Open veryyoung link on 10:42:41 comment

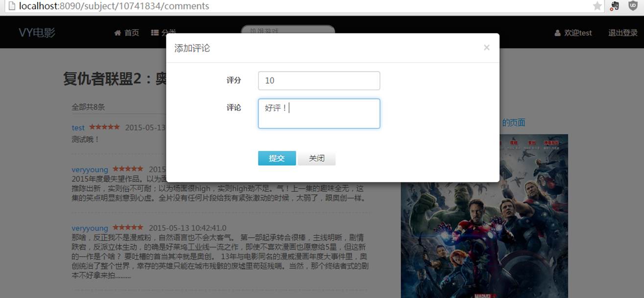[90, 228]
